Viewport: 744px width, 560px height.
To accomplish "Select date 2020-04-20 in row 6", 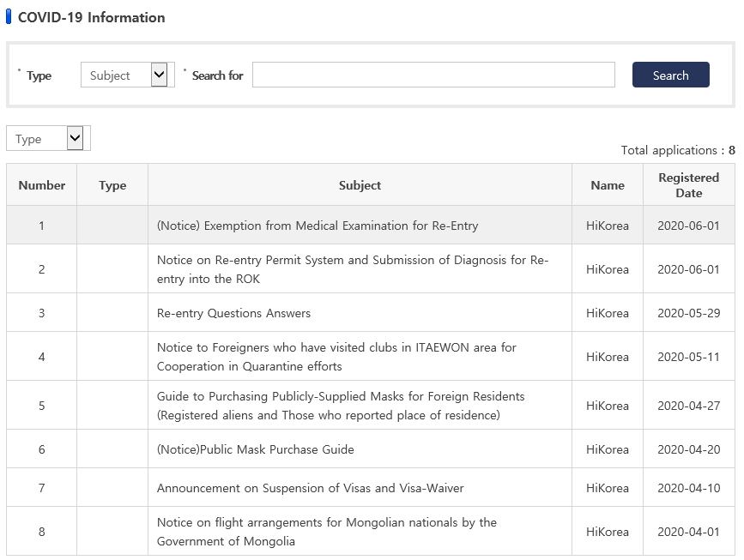I will tap(688, 449).
